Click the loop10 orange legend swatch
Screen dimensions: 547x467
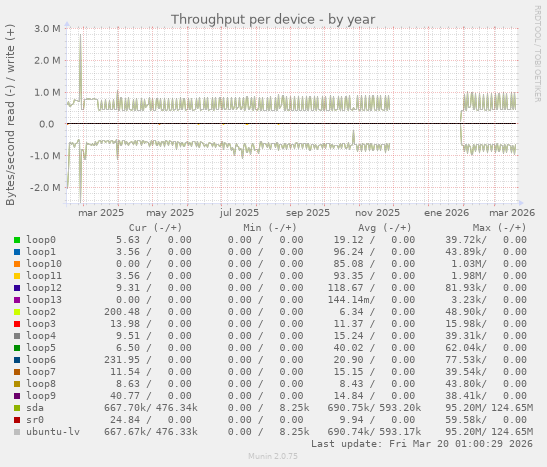coord(17,264)
